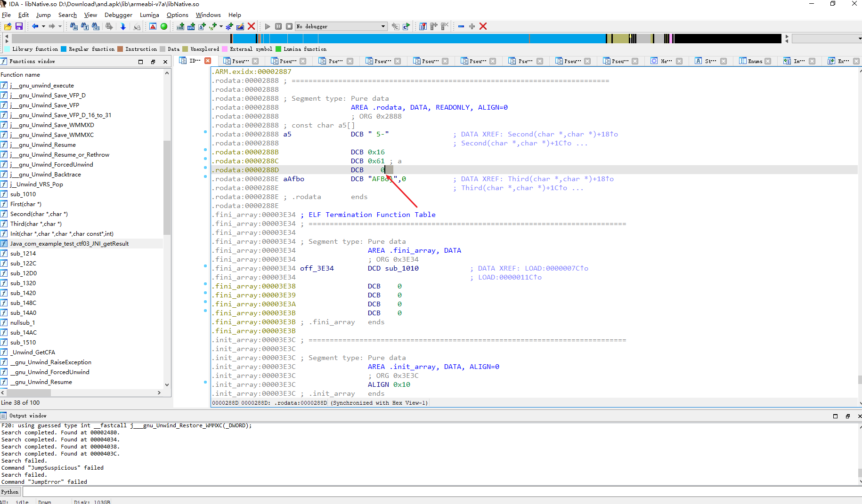Click the Lumina function color legend swatch
The height and width of the screenshot is (504, 862).
pyautogui.click(x=278, y=49)
